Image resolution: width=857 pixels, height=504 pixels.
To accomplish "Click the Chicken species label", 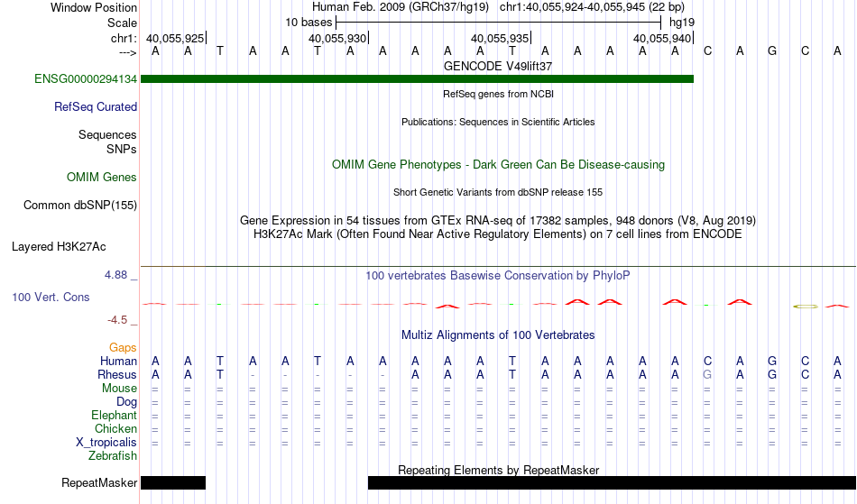I will click(x=115, y=428).
